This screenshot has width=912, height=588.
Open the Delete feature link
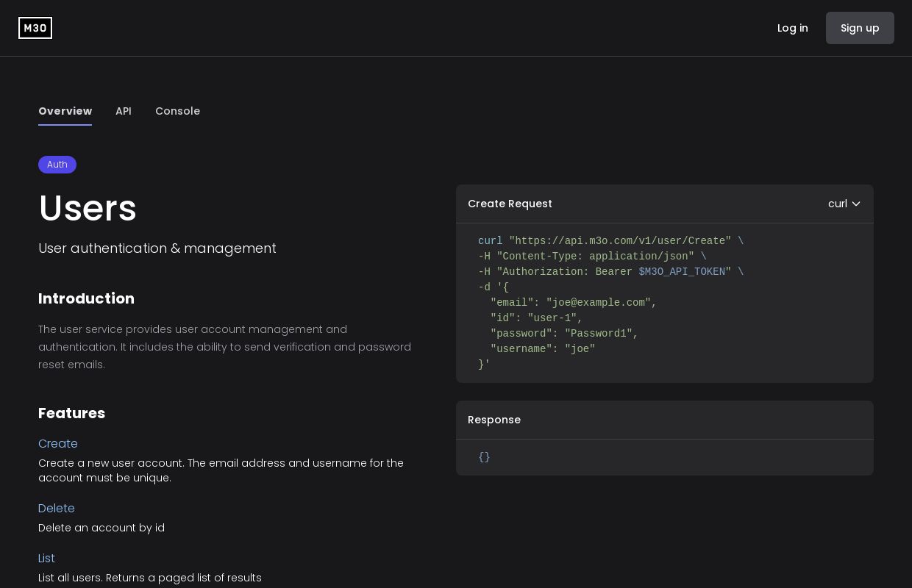[57, 509]
